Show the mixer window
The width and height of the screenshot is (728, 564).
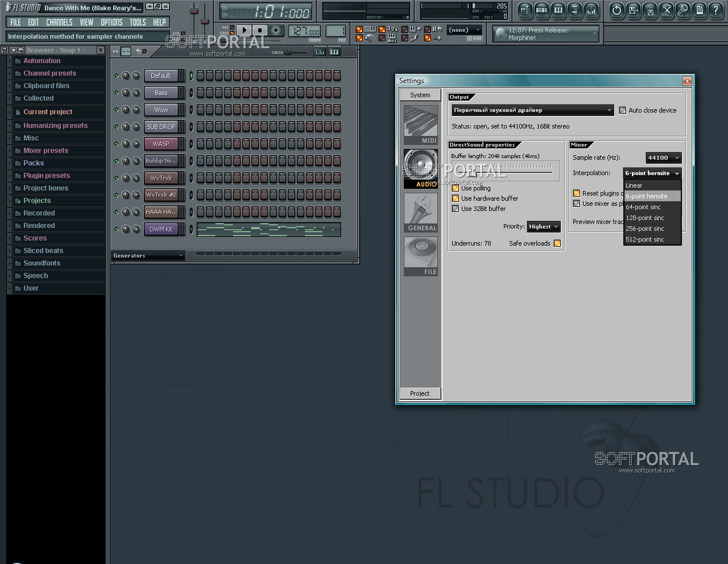[591, 10]
